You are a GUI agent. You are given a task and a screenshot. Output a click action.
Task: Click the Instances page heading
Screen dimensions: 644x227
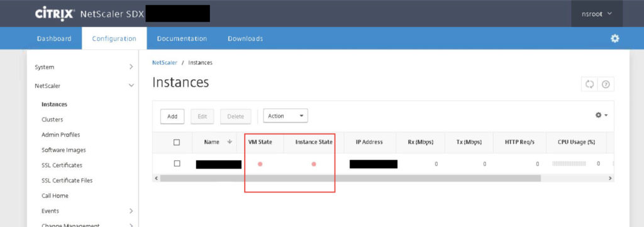click(x=180, y=82)
